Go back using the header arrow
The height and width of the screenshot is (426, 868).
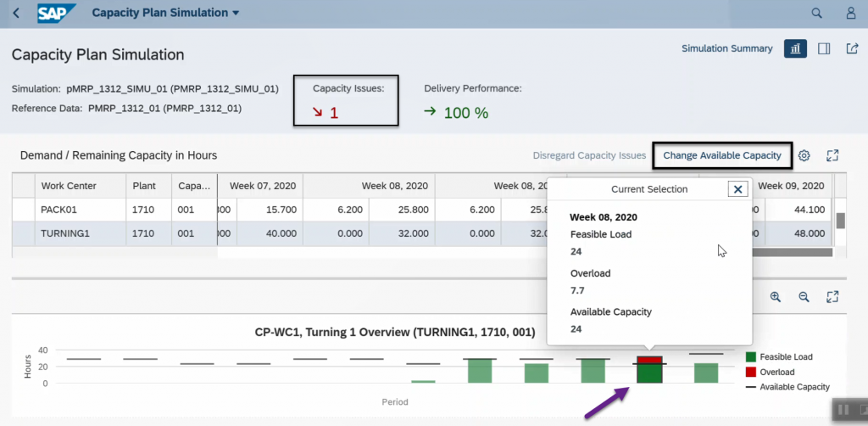click(16, 13)
